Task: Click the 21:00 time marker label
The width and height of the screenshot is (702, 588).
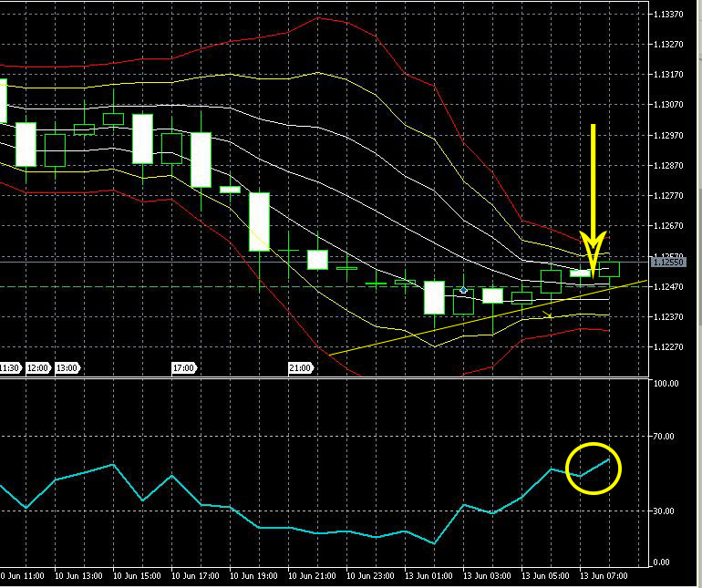Action: 300,368
